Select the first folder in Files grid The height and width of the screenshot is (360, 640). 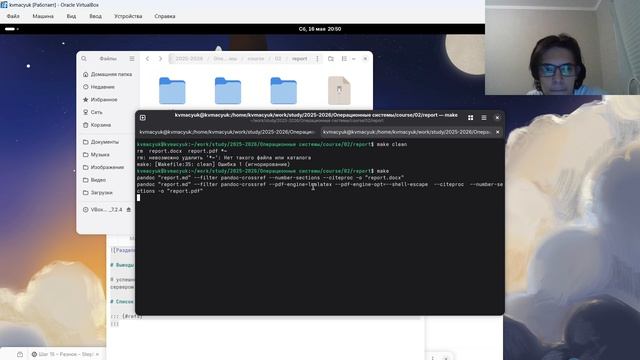[x=172, y=91]
